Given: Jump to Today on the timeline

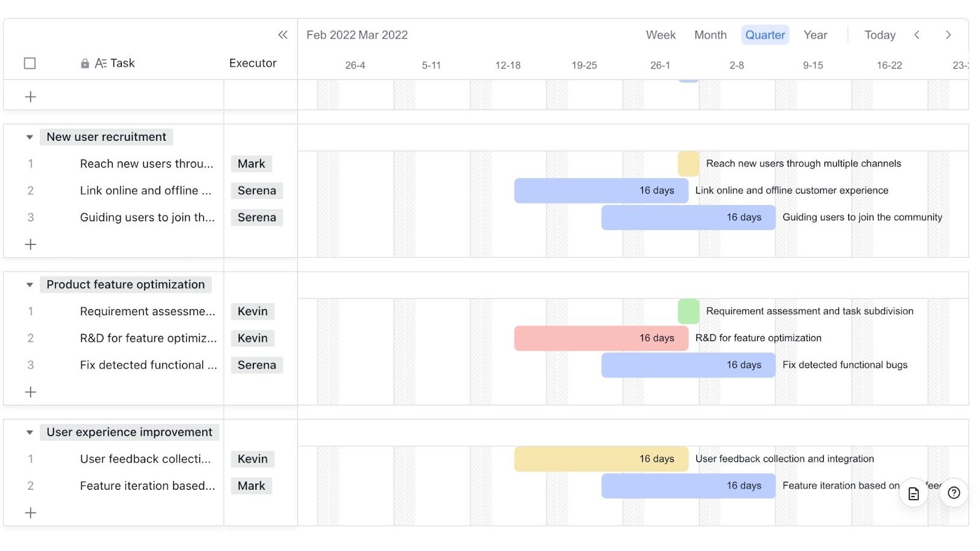Looking at the screenshot, I should pos(880,35).
